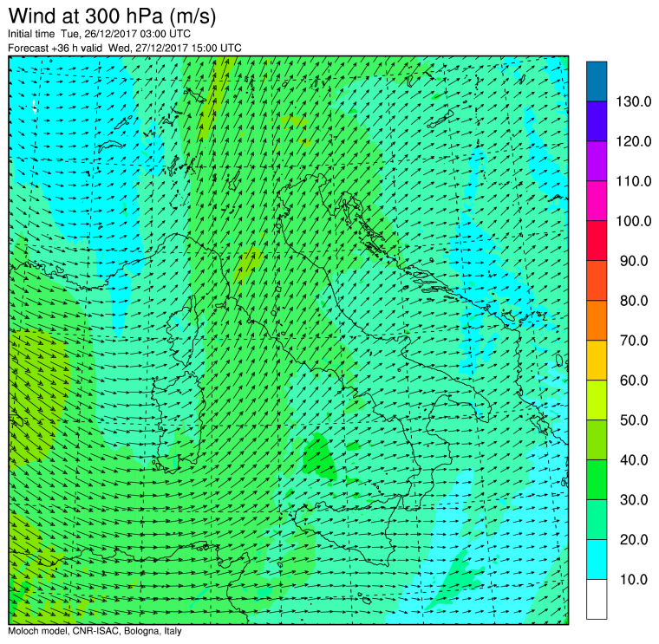Click the red-orange 80–90 legend swatch

point(597,280)
